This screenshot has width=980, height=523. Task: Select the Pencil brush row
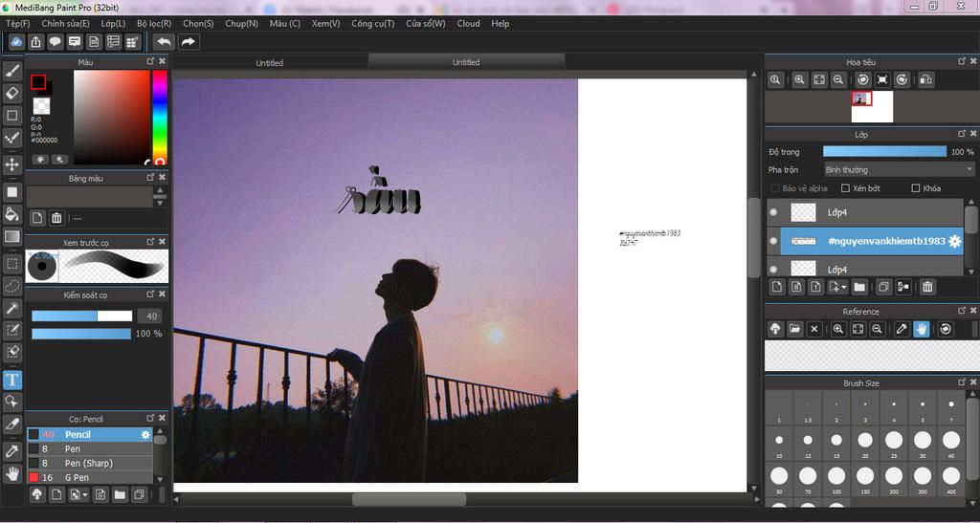coord(89,434)
